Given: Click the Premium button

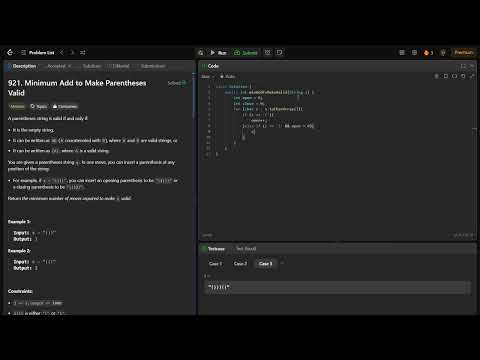Looking at the screenshot, I should coord(464,52).
